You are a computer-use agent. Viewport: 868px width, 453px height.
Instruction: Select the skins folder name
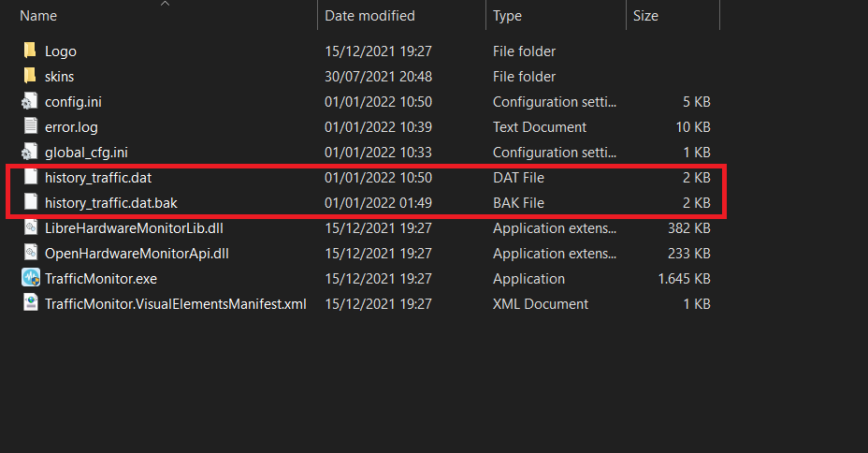click(59, 77)
